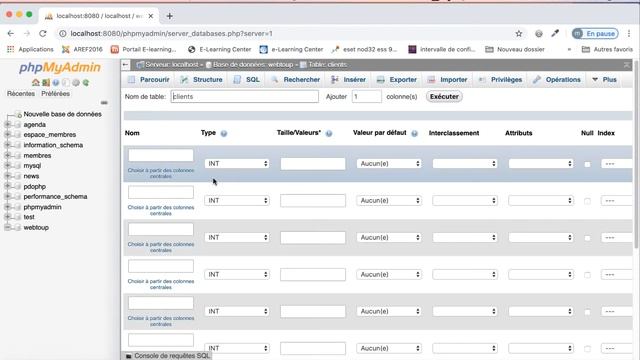Viewport: 640px width, 360px height.
Task: Open the SQL tab
Action: (x=247, y=80)
